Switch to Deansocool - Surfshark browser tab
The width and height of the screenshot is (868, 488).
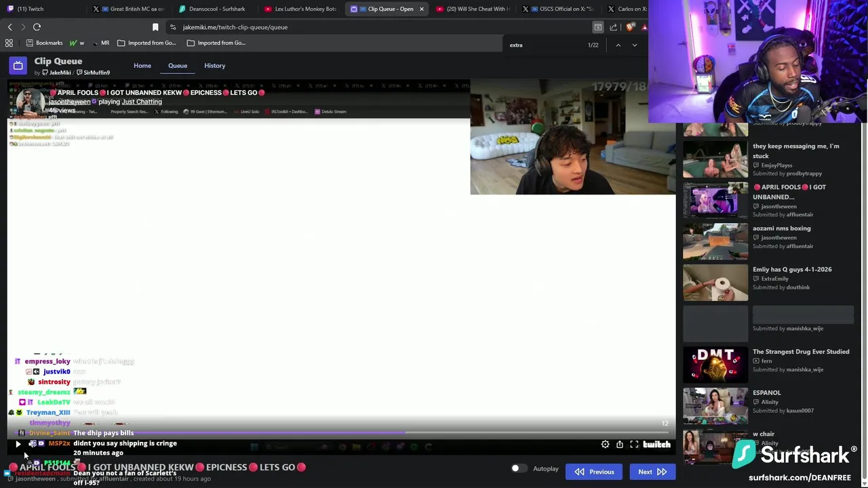click(x=216, y=9)
